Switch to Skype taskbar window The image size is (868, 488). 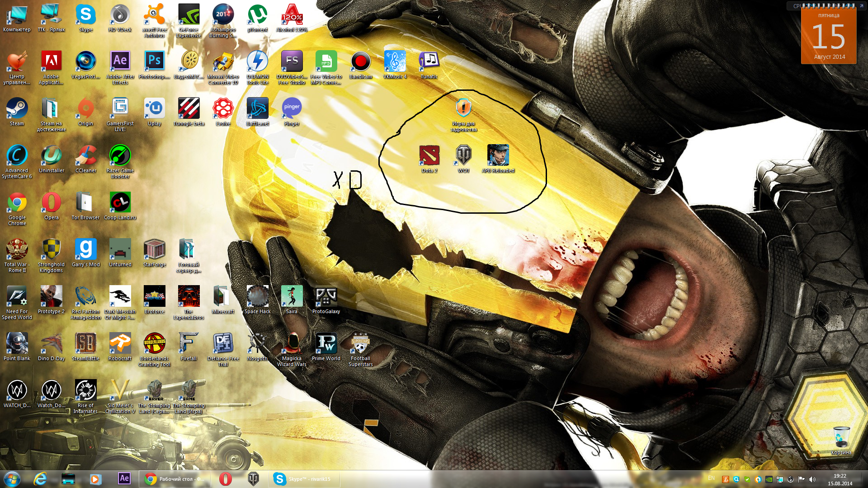[x=304, y=479]
